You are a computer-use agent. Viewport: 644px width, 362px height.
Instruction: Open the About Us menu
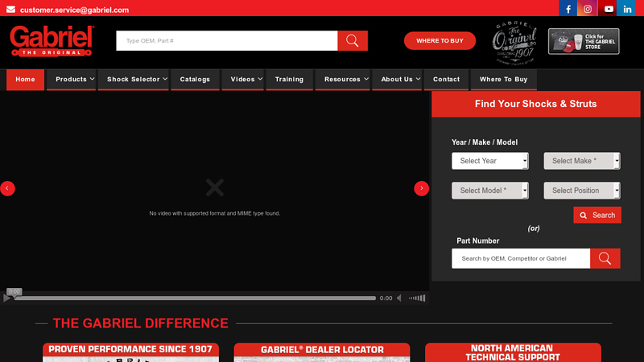(397, 79)
